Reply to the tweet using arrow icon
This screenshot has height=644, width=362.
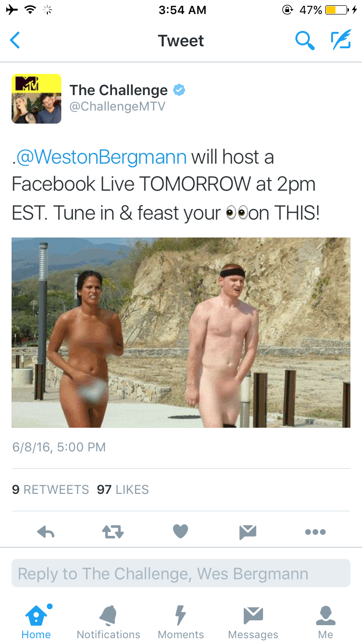point(46,532)
